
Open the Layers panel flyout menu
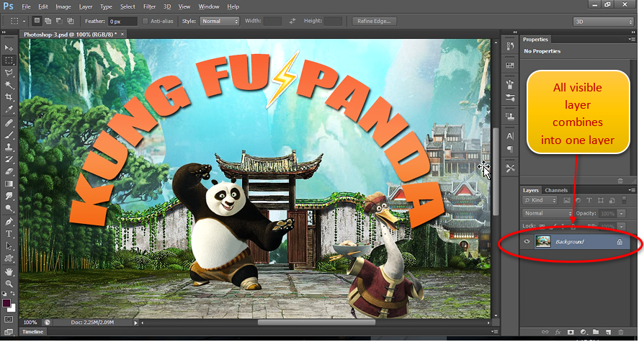[631, 190]
